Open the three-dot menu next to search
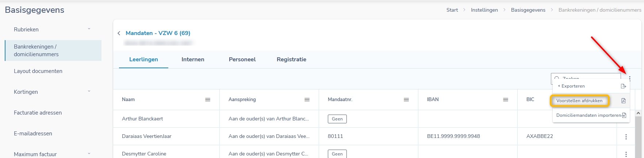 [630, 78]
